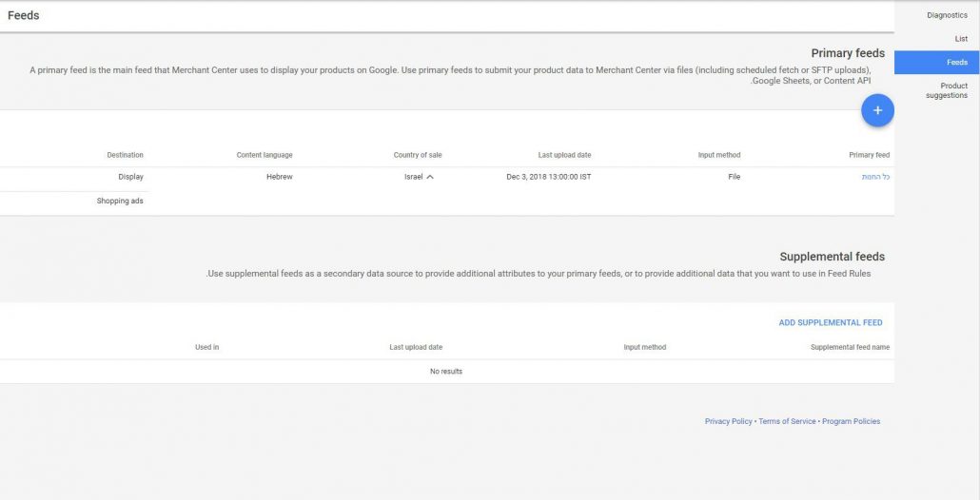Open the Diagnostics menu item
Viewport: 980px width, 500px height.
(947, 15)
